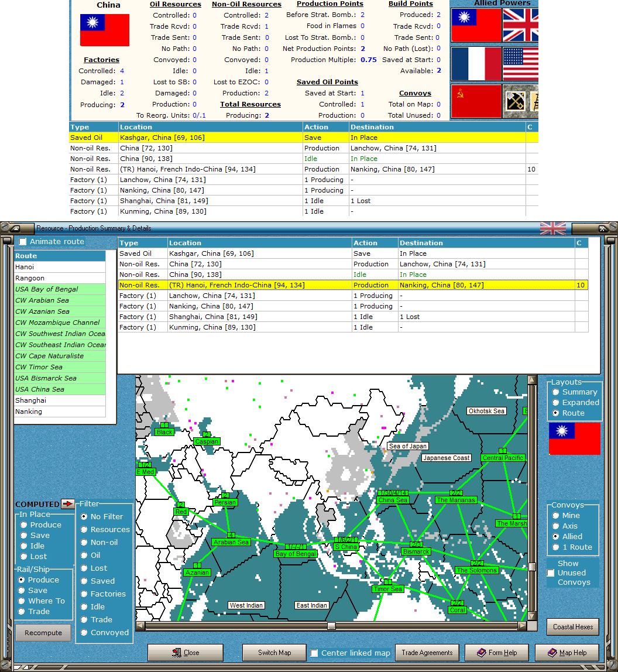Click The Solomons convoy marker

coord(476,570)
